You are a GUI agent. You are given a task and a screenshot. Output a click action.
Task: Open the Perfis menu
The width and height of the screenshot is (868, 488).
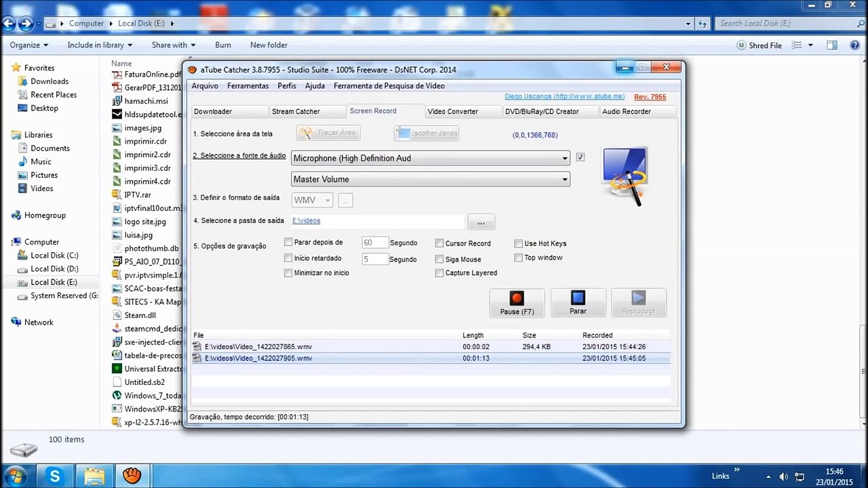tap(287, 86)
